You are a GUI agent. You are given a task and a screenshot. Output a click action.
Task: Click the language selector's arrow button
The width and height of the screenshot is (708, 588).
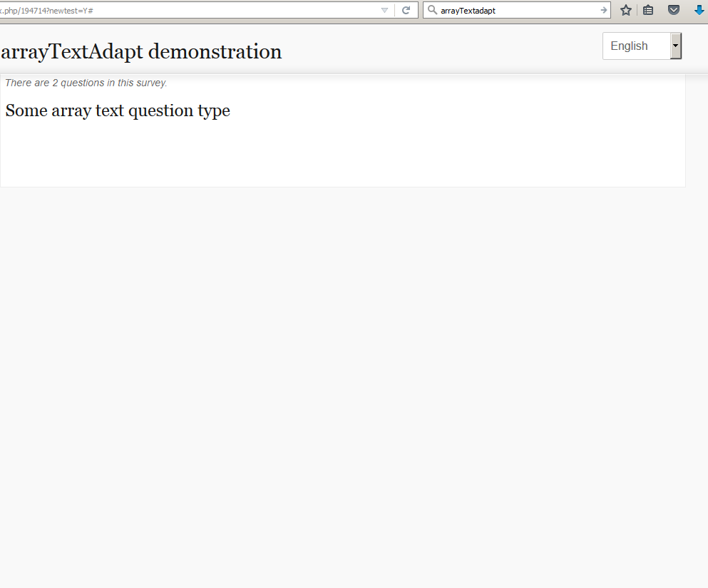(x=676, y=46)
